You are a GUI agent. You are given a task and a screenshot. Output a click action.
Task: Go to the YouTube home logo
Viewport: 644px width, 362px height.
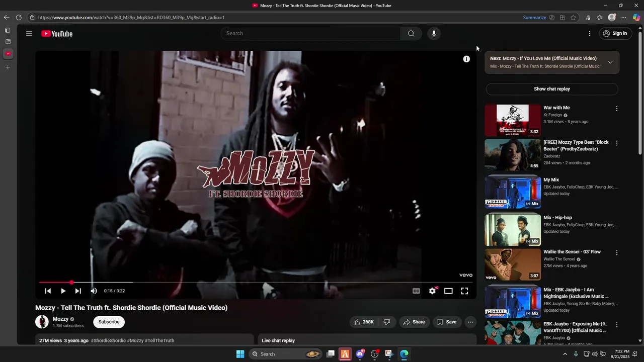[x=57, y=34]
